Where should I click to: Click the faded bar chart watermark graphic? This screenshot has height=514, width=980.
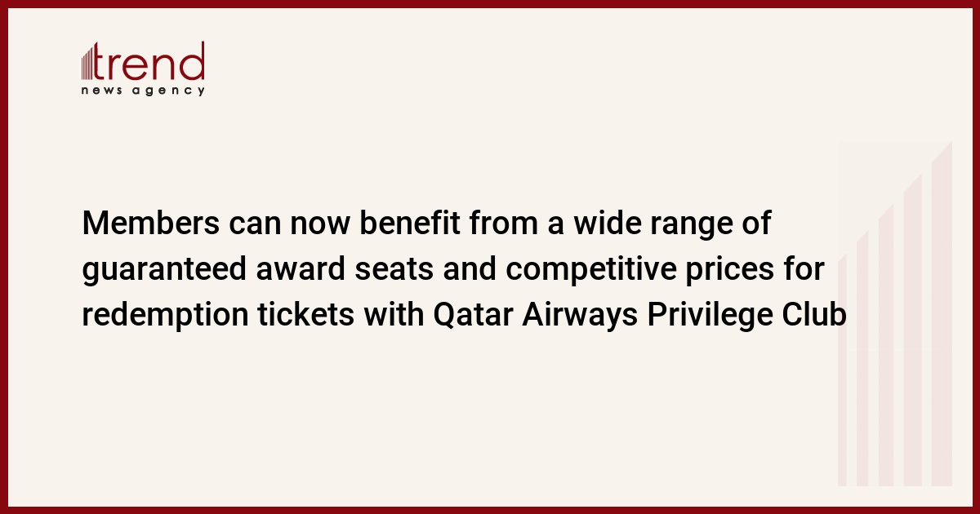point(895,314)
